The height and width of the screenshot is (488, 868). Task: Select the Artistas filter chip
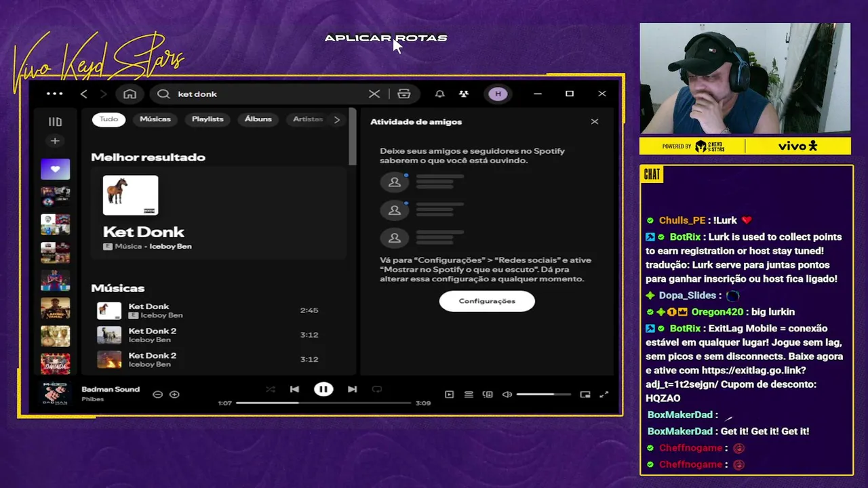[x=307, y=119]
